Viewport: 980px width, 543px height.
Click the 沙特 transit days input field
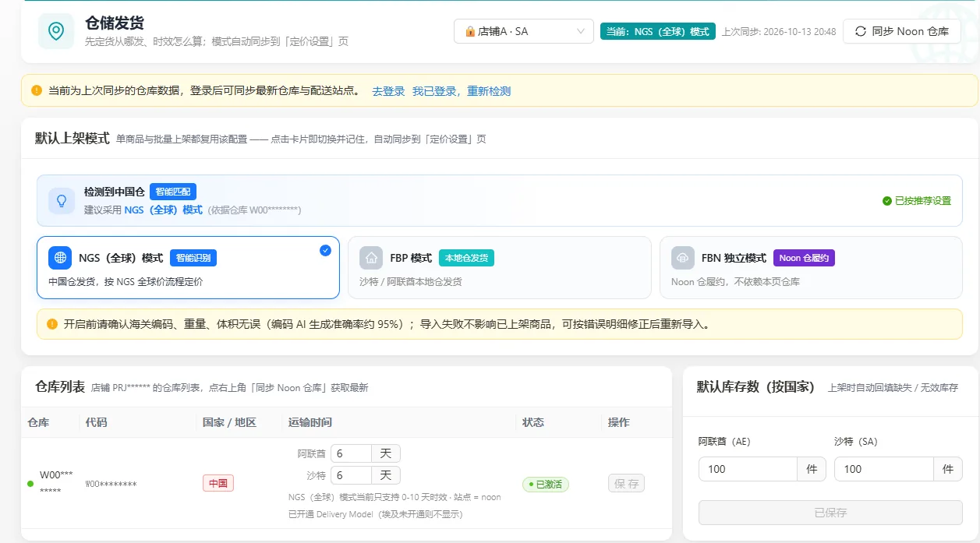[x=351, y=475]
